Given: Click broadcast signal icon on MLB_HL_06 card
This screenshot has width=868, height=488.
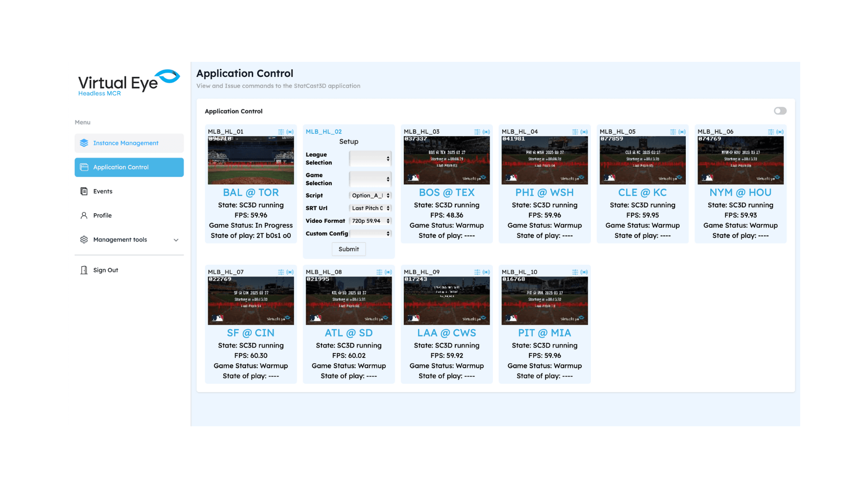Looking at the screenshot, I should (x=780, y=132).
